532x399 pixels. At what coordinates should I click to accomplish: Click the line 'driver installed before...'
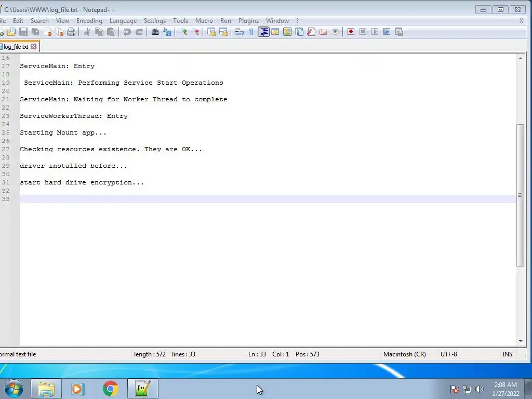(x=73, y=166)
